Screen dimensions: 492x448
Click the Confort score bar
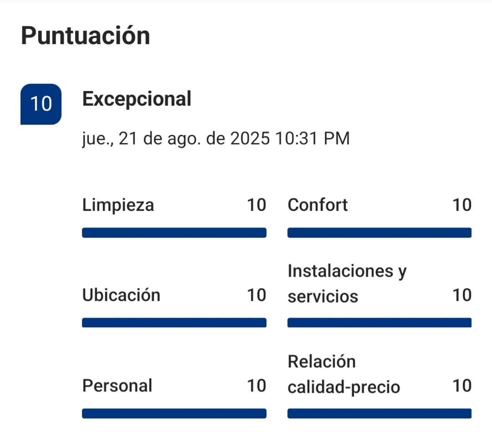(379, 233)
